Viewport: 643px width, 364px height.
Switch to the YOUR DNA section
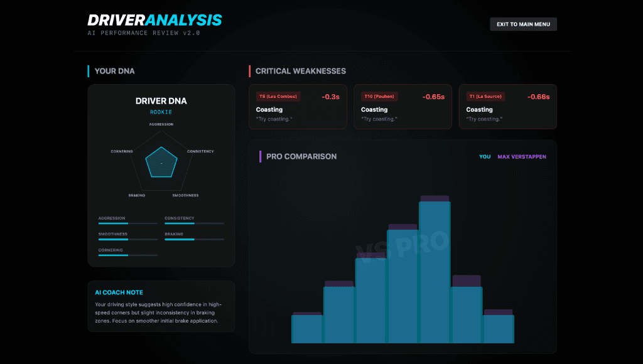click(x=114, y=71)
